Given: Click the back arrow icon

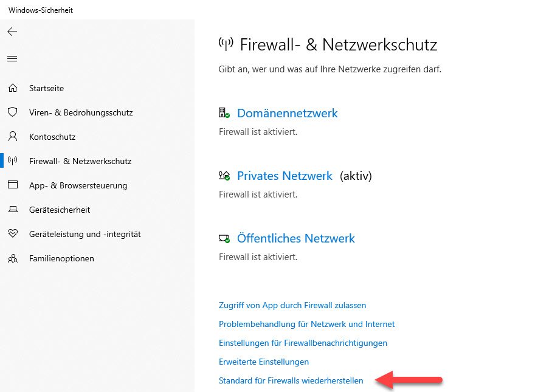Looking at the screenshot, I should coord(12,32).
